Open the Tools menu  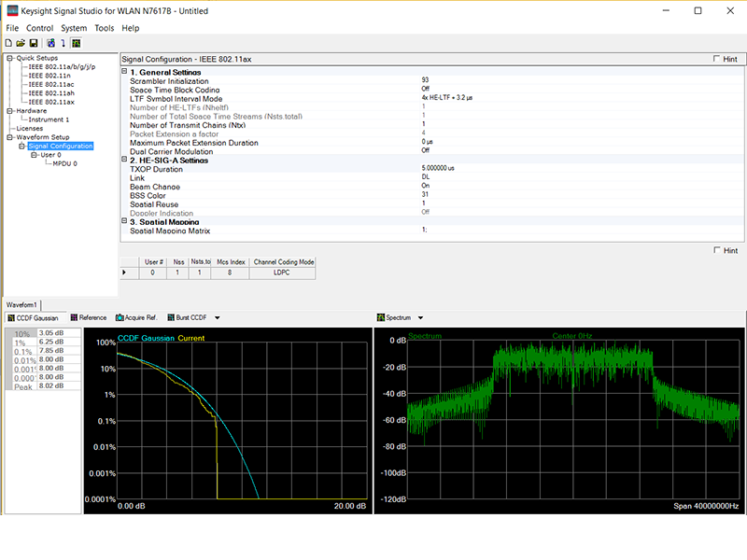104,28
